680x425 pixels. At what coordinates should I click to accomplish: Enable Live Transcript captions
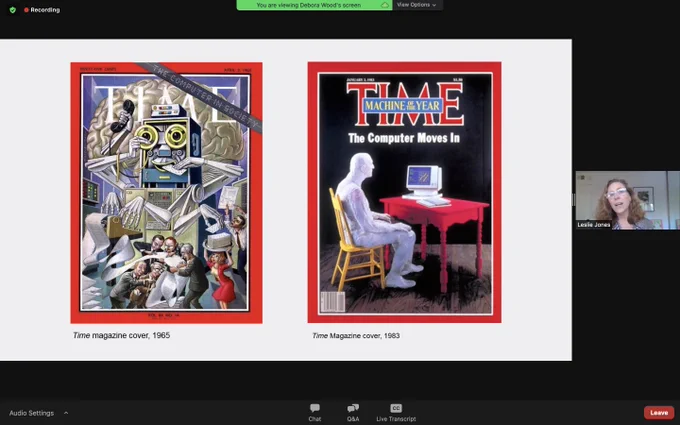pos(396,412)
